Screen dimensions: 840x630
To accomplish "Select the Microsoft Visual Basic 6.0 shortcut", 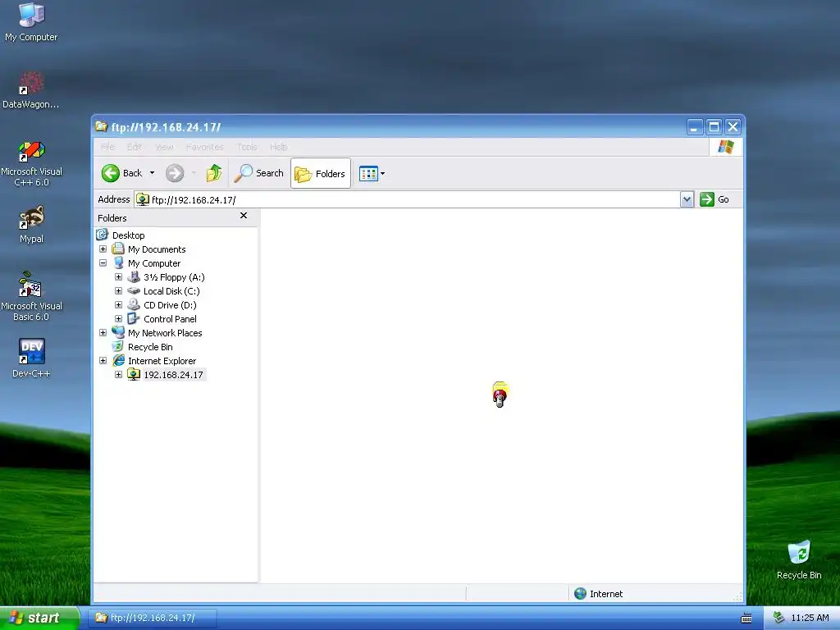I will click(x=31, y=296).
